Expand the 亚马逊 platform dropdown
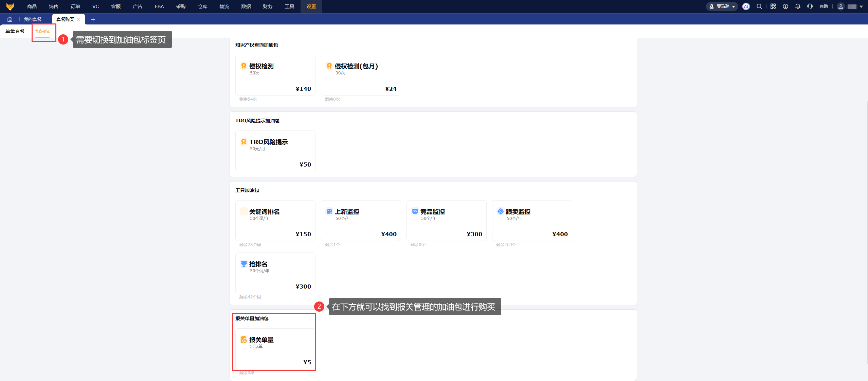 (x=722, y=6)
